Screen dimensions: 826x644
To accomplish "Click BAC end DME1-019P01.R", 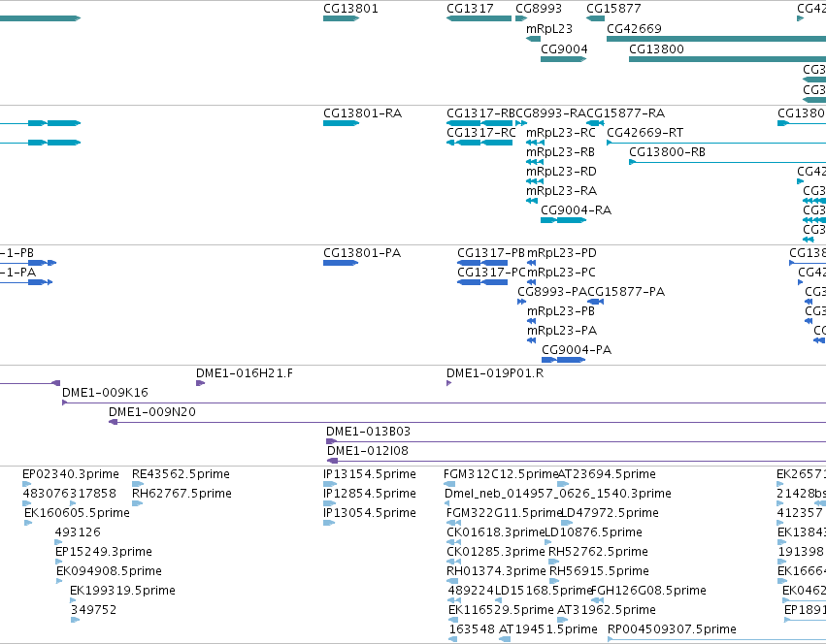I will point(448,383).
